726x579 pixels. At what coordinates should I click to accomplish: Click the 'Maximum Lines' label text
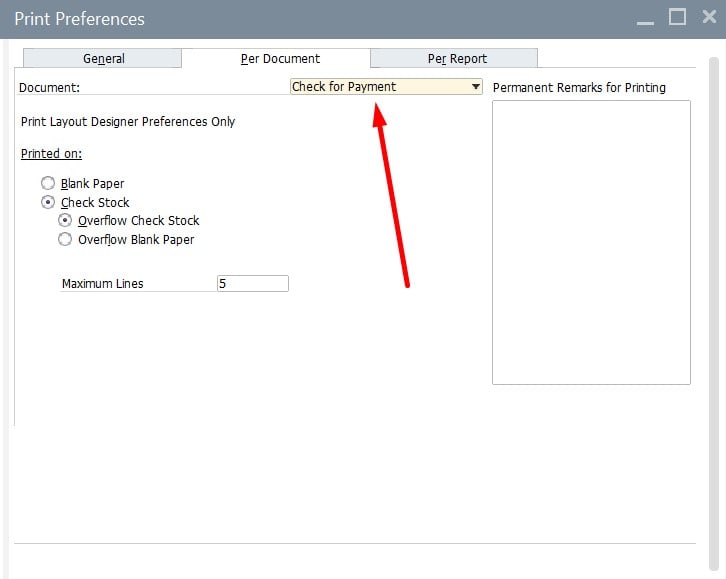(102, 284)
